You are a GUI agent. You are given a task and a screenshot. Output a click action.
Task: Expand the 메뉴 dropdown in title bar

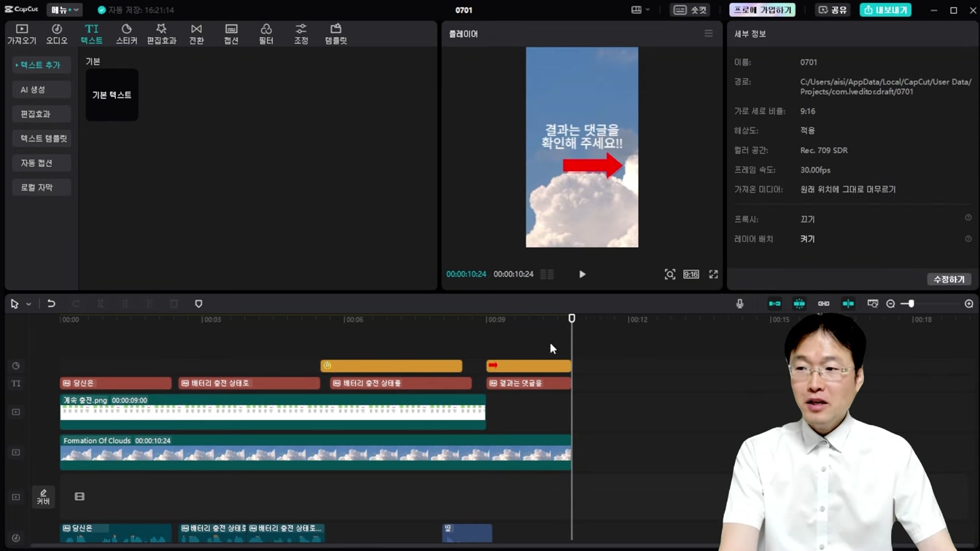(64, 10)
